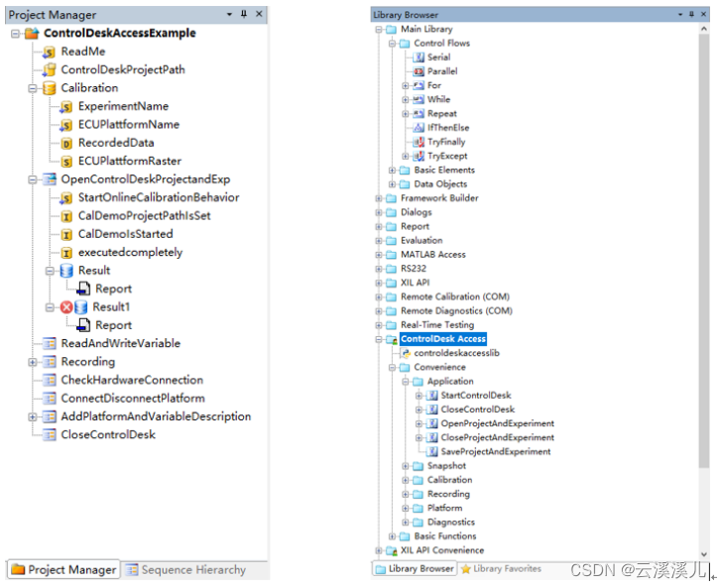Viewport: 721px width, 588px height.
Task: Click the ExperimentName string icon
Action: tap(66, 107)
